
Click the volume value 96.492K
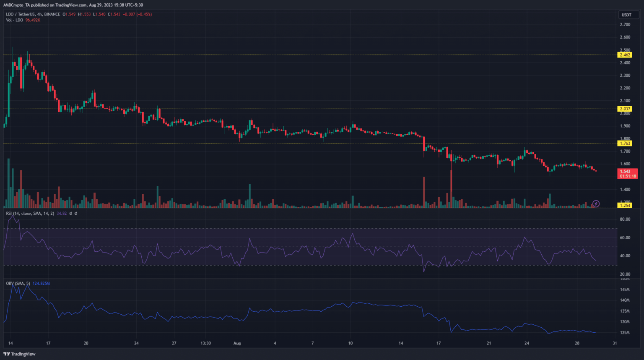pos(33,20)
